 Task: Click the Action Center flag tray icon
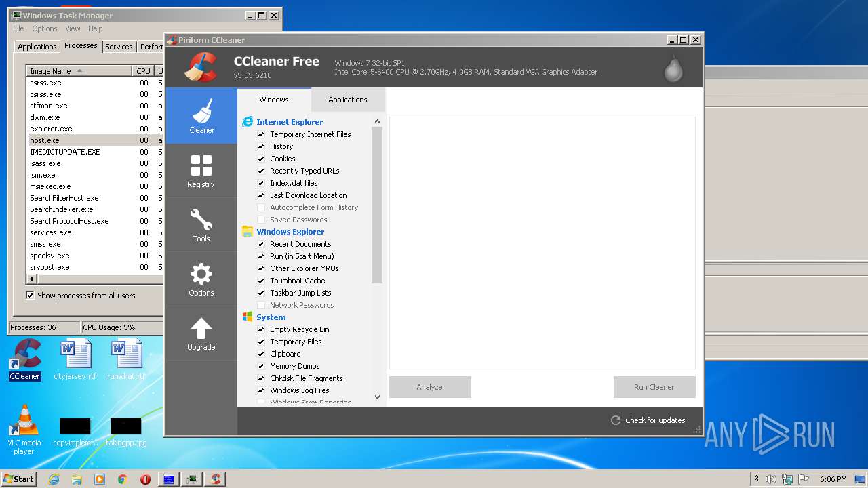click(x=804, y=479)
